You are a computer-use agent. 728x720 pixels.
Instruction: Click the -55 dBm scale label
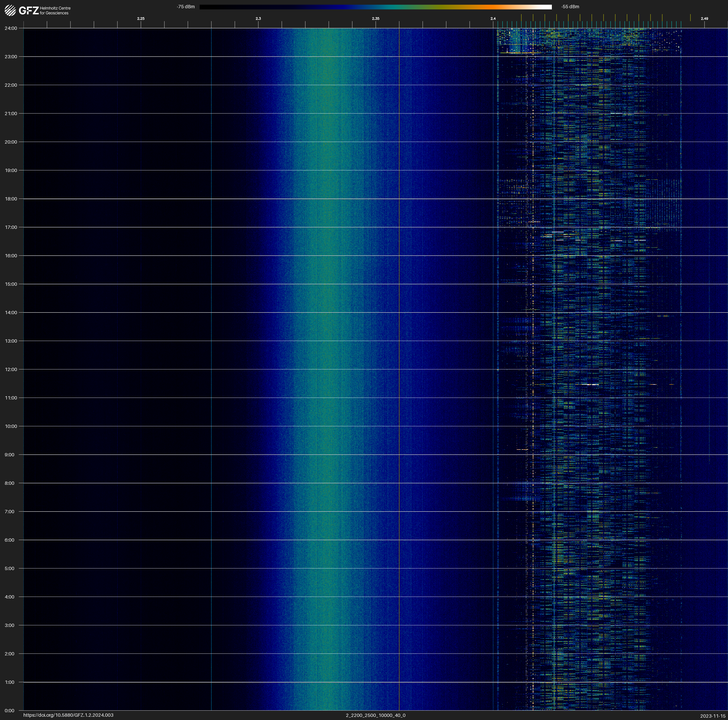coord(570,7)
